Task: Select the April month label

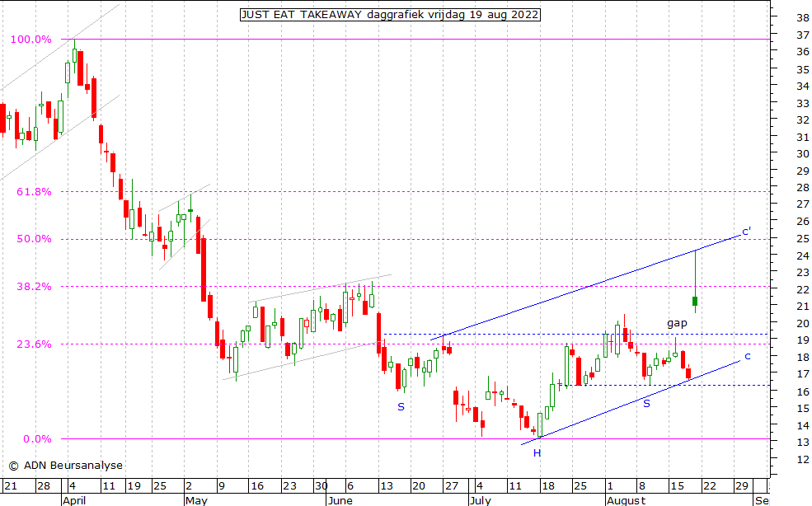Action: pos(74,500)
